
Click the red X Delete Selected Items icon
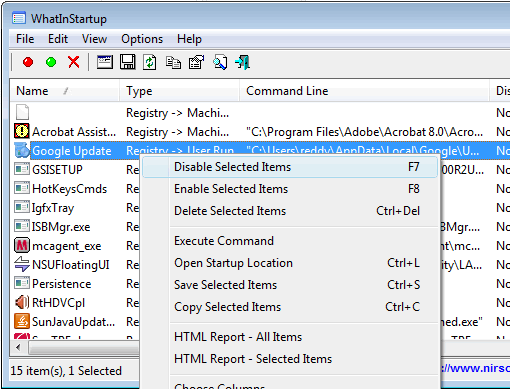74,62
